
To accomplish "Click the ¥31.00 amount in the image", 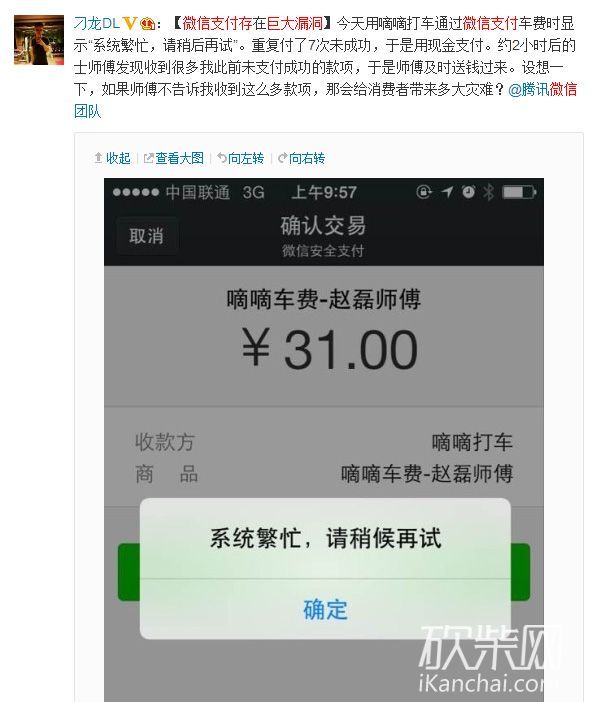I will [329, 349].
